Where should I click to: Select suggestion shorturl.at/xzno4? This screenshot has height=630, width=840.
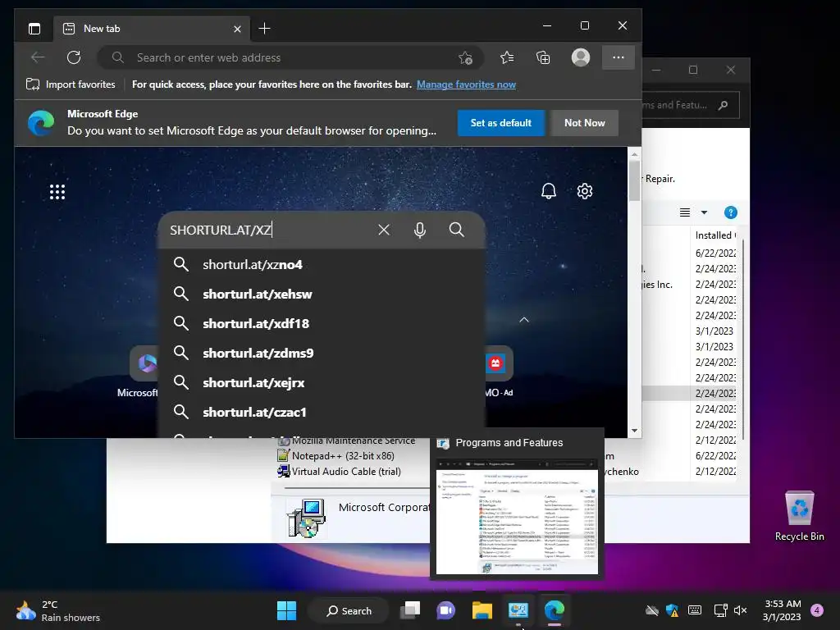[322, 265]
